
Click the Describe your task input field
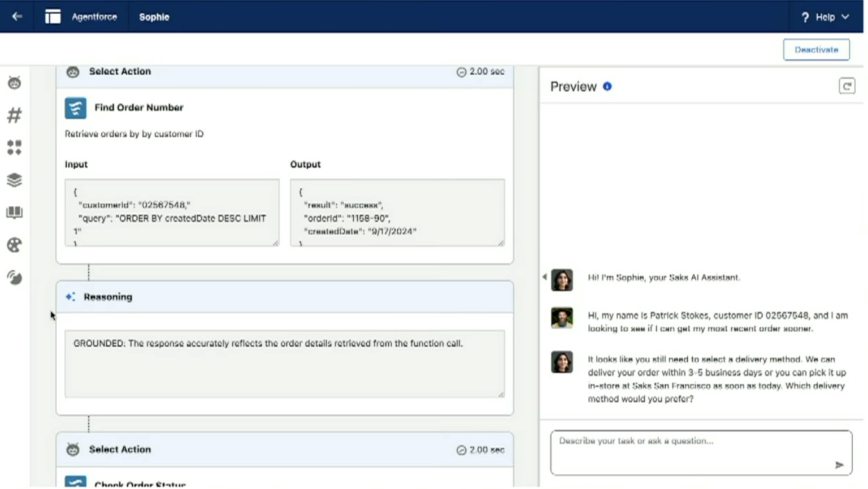[x=701, y=453]
